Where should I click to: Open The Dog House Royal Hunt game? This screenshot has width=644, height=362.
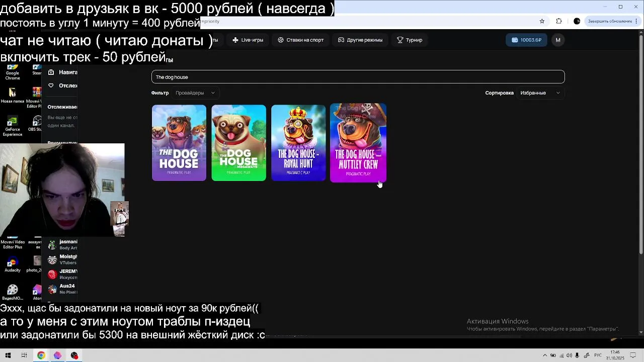(x=298, y=143)
